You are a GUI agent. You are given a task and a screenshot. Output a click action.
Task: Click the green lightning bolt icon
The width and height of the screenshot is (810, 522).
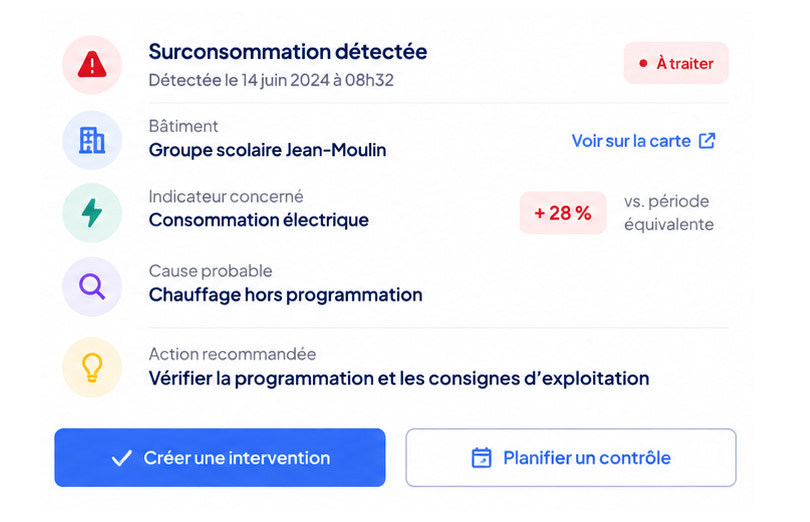[x=92, y=212]
